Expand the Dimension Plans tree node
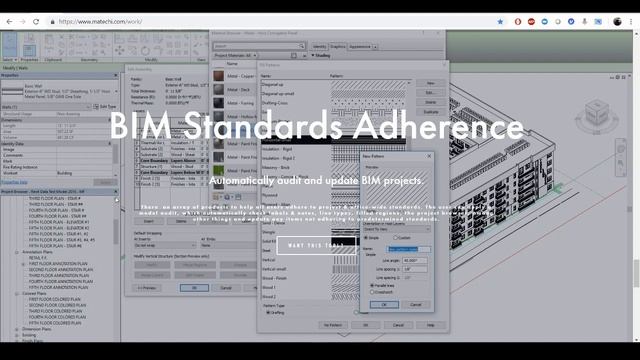The height and width of the screenshot is (360, 640). coord(17,329)
